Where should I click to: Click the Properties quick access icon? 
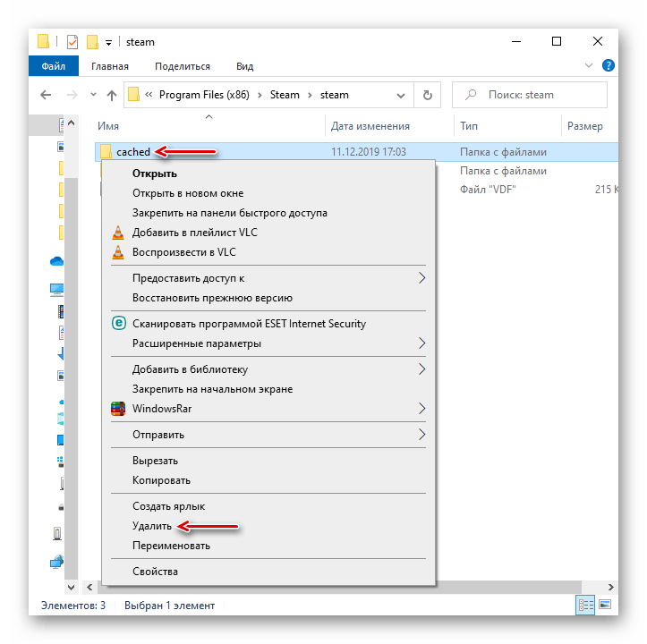72,42
